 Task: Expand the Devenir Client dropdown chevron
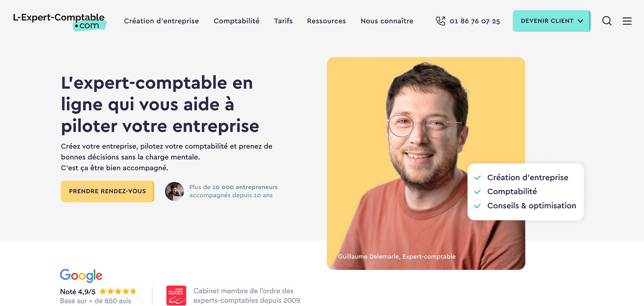click(580, 21)
